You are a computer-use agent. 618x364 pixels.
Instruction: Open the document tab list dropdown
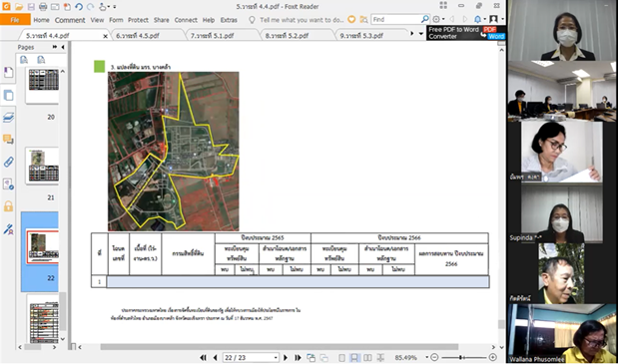420,34
